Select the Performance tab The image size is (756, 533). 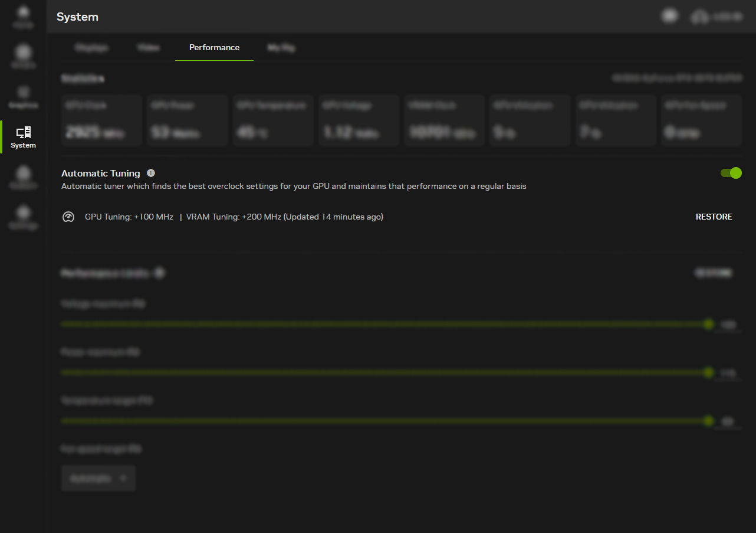click(214, 47)
